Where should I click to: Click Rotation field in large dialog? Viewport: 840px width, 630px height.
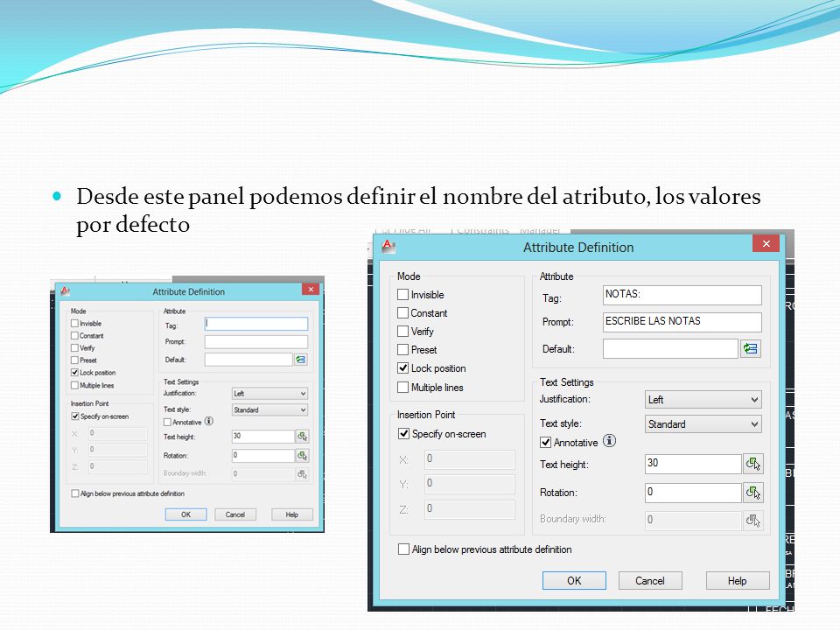(693, 493)
